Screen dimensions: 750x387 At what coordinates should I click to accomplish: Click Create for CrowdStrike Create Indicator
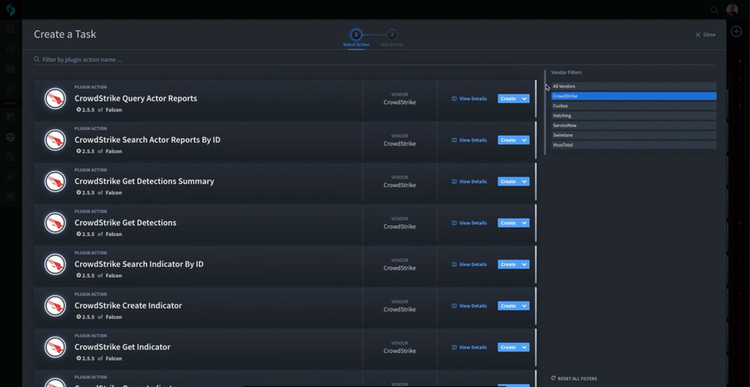tap(508, 306)
